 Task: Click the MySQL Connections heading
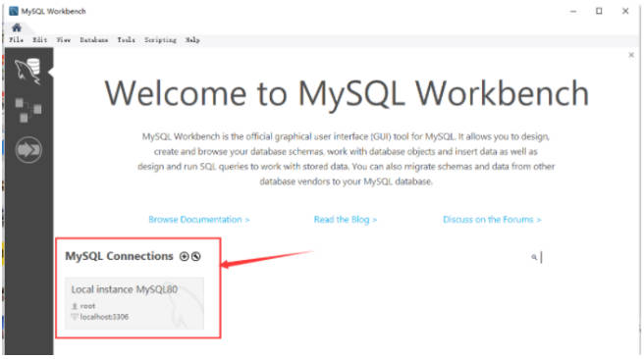click(119, 256)
